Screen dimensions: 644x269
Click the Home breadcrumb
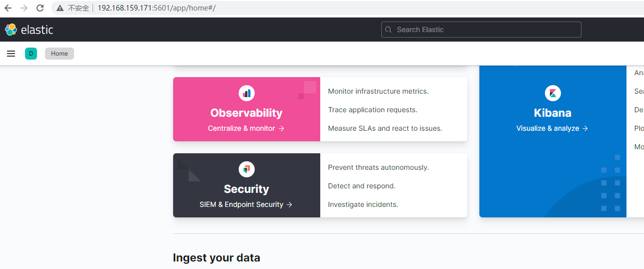pos(60,54)
